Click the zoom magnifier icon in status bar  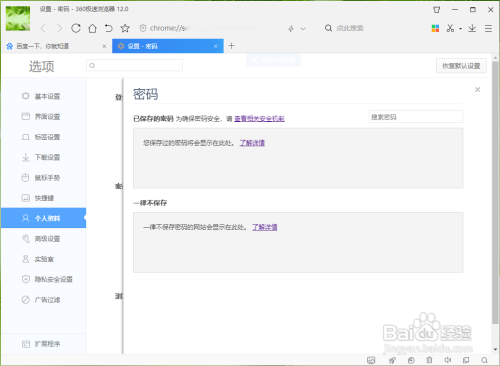coord(485,360)
